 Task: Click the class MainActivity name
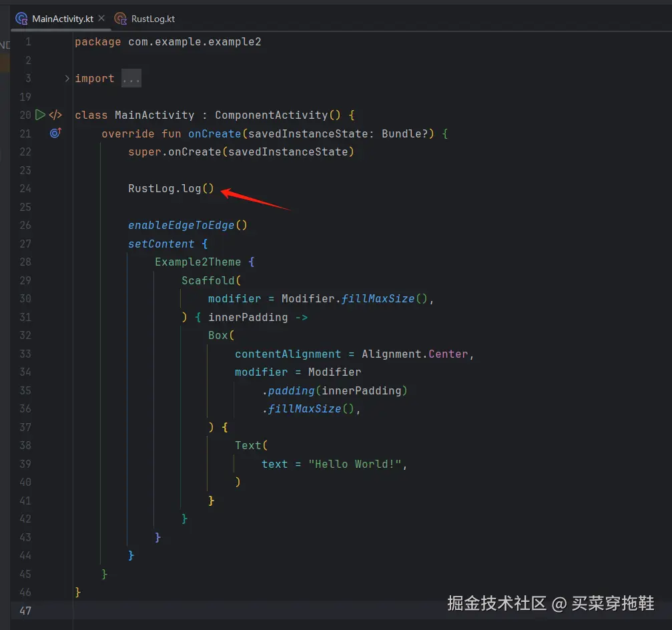[x=154, y=115]
